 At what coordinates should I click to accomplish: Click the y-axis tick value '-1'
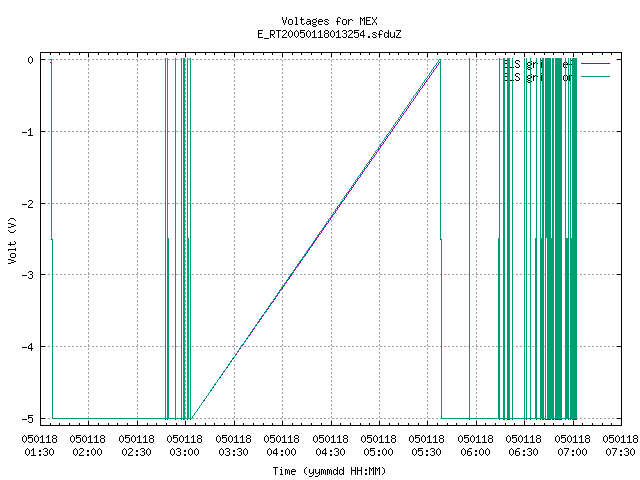tap(27, 132)
